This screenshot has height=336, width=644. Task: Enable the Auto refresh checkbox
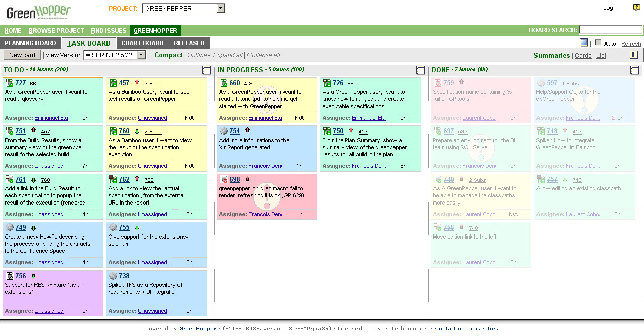pos(598,43)
